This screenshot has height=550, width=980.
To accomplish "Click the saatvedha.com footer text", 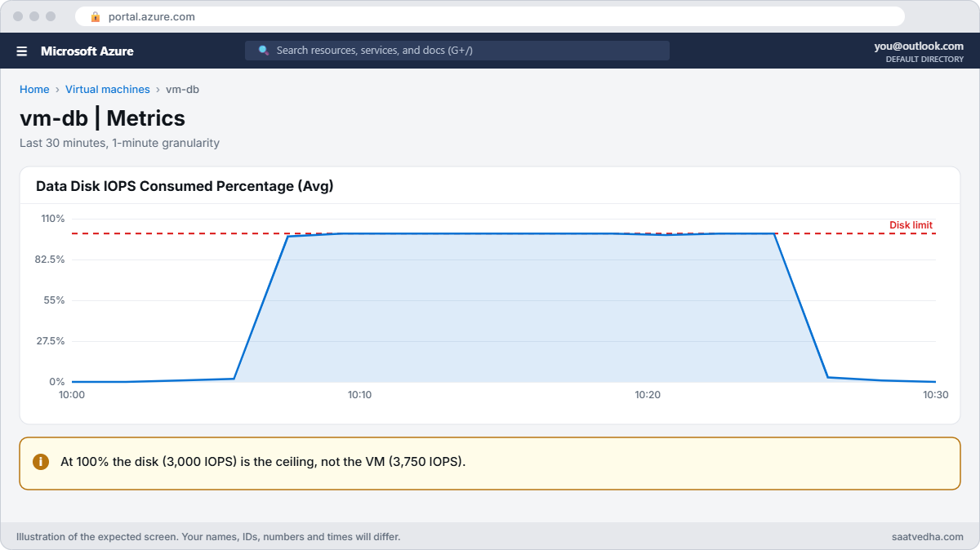I will click(x=928, y=537).
